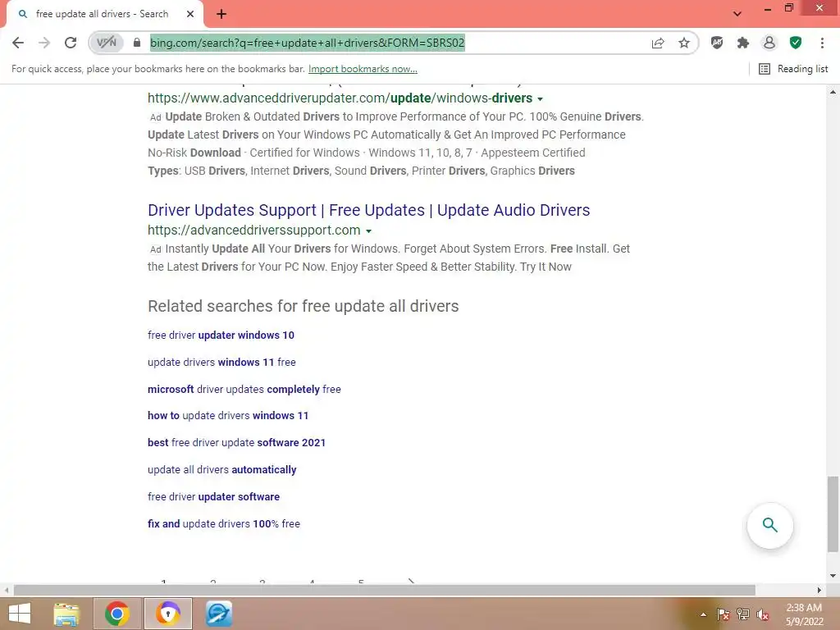The width and height of the screenshot is (840, 630).
Task: Open the taskbar clock showing 2:38 AM
Action: coord(804,614)
